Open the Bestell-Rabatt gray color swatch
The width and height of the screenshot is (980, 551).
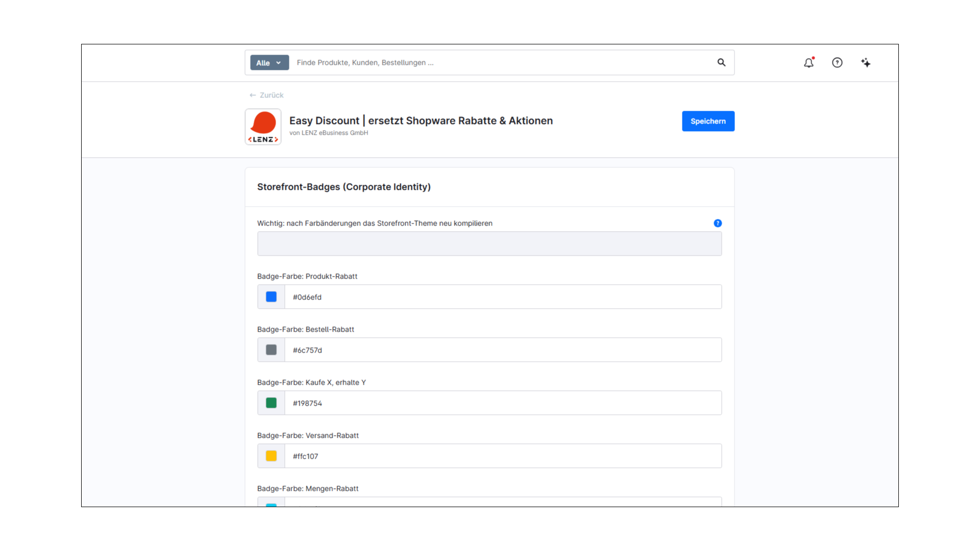click(x=271, y=350)
